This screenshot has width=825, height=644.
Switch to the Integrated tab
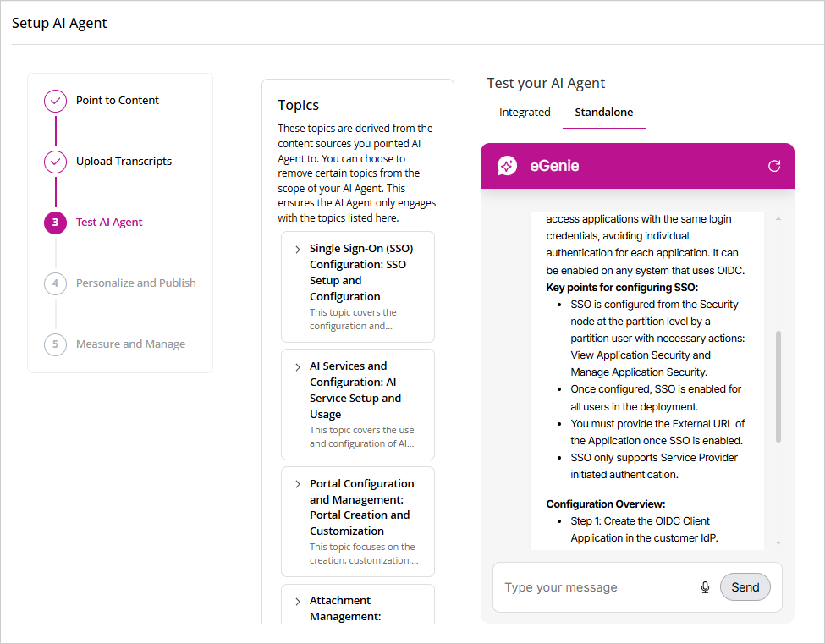(x=525, y=113)
